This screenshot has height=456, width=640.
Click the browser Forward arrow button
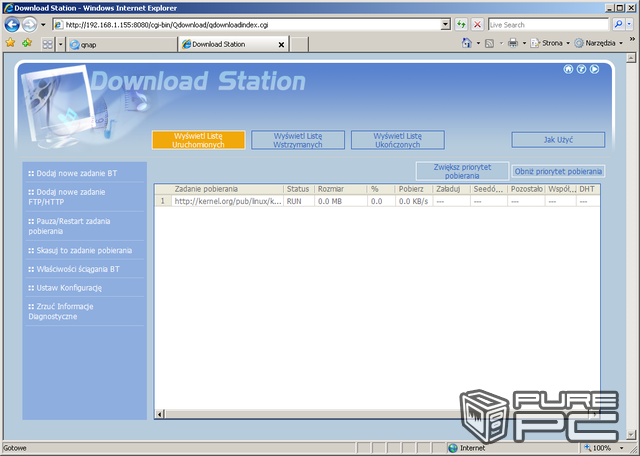pos(29,25)
